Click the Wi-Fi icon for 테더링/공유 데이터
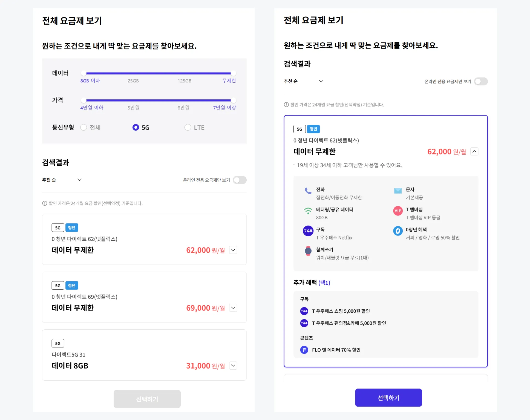 tap(308, 211)
